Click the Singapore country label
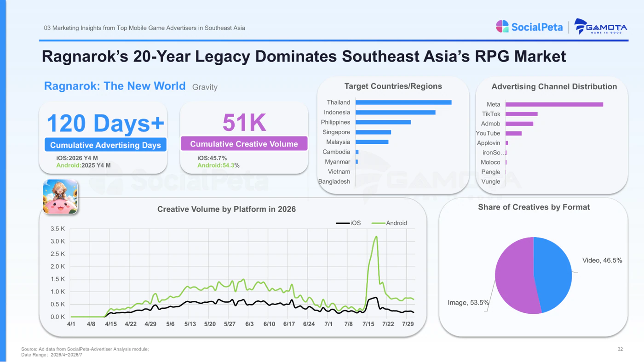 pos(336,132)
